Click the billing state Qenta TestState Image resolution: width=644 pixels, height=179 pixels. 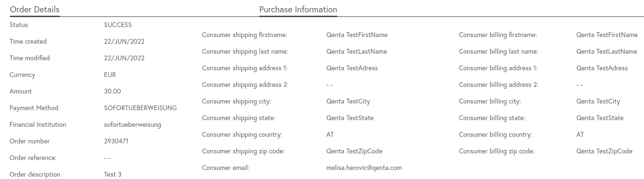tap(600, 118)
